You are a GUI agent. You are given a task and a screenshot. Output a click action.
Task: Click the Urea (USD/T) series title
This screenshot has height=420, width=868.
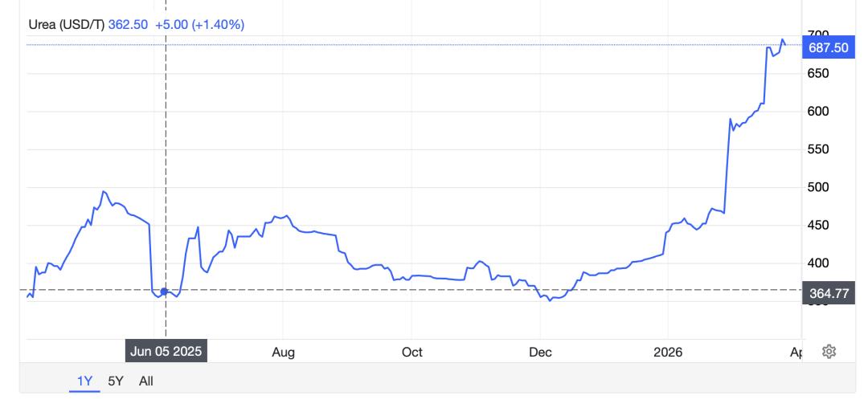[x=67, y=24]
